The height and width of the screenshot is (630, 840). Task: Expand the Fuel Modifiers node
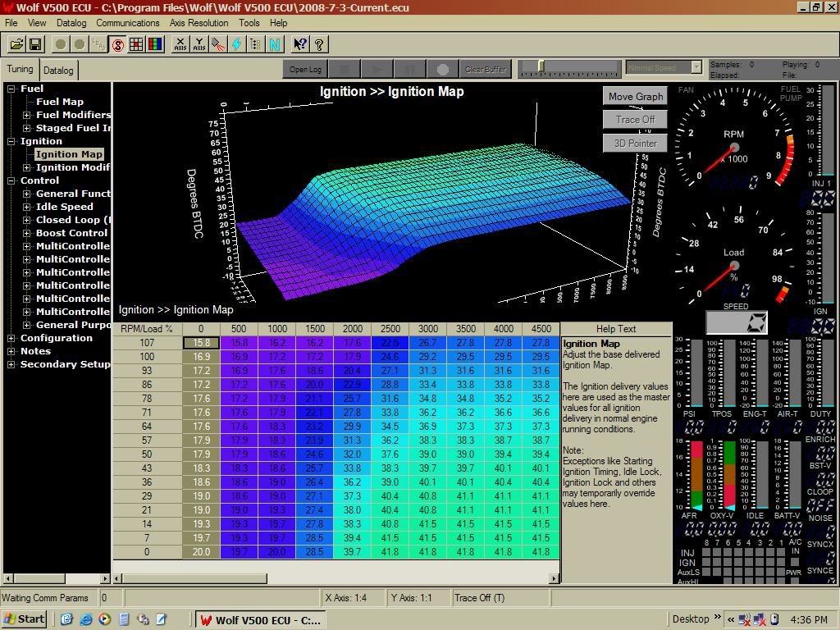point(26,115)
